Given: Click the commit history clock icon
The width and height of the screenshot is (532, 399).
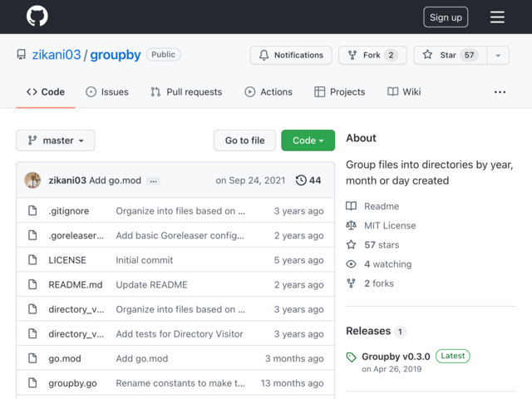Looking at the screenshot, I should [x=301, y=180].
